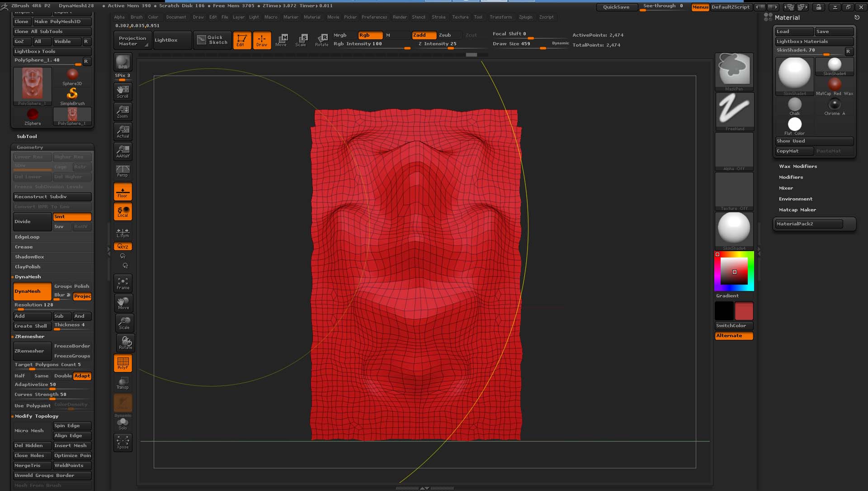Open the Zplugin menu
The height and width of the screenshot is (491, 868).
[x=525, y=17]
